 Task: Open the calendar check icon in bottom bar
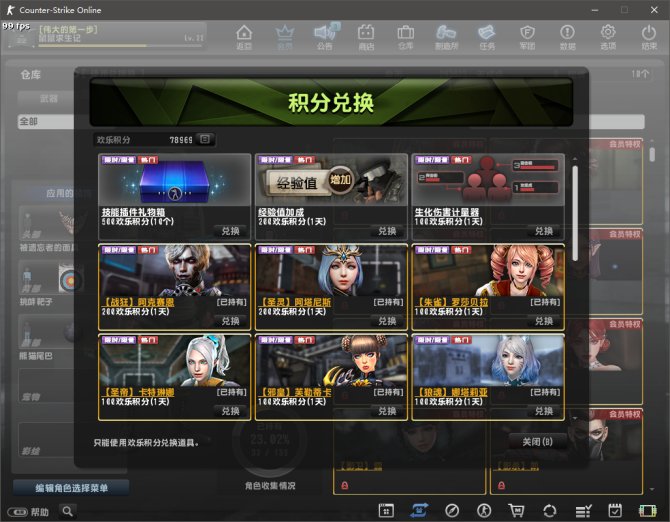click(615, 510)
